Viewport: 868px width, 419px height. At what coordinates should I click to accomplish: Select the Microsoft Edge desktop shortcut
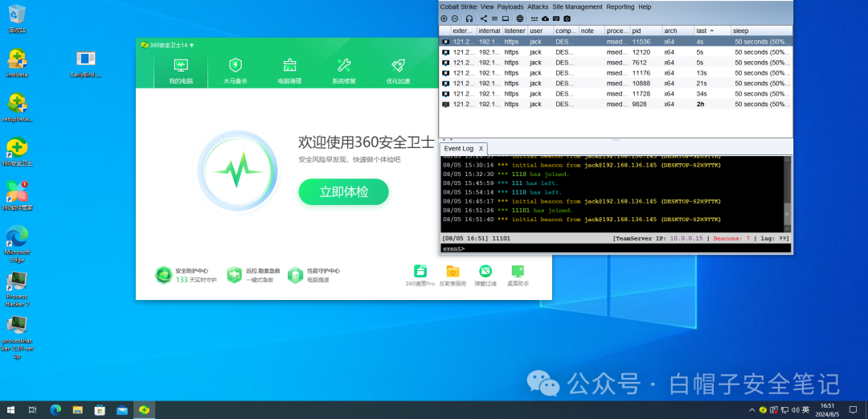[x=17, y=244]
